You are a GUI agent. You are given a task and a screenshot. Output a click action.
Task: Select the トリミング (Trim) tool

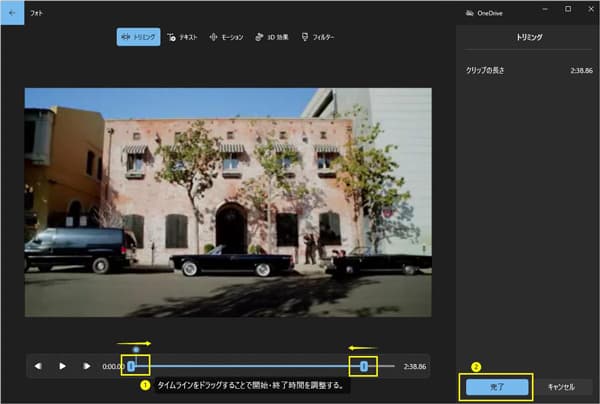tap(139, 37)
